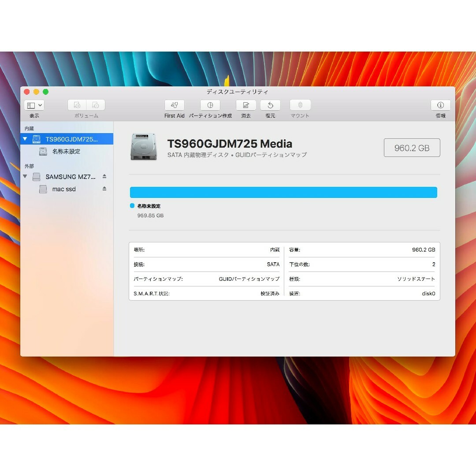
Task: Select TS960GJDM725 disk in sidebar
Action: pos(67,139)
